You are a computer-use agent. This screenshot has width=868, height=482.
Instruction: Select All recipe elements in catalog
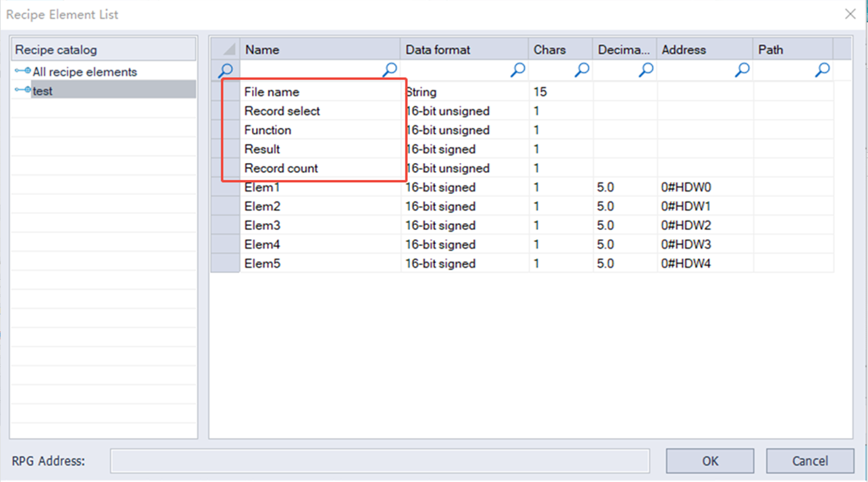click(84, 72)
